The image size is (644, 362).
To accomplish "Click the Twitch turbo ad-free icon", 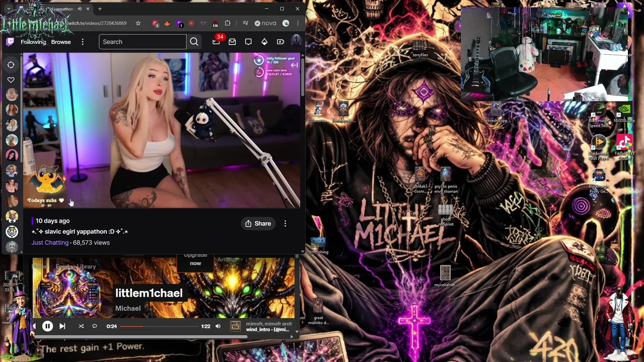I will [x=281, y=42].
